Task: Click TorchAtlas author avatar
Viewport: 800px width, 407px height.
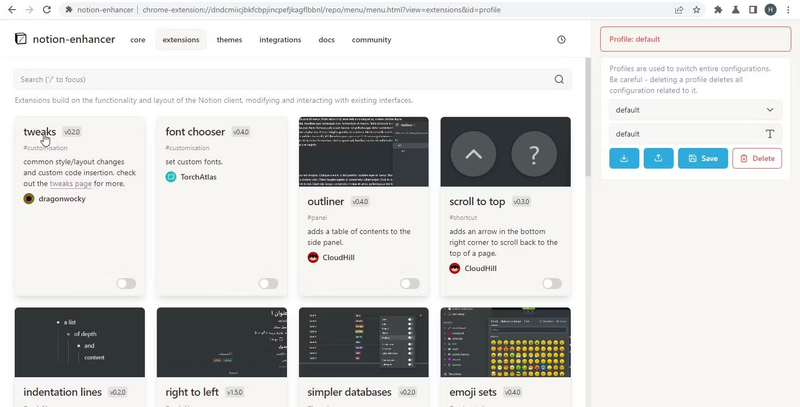Action: (x=171, y=177)
